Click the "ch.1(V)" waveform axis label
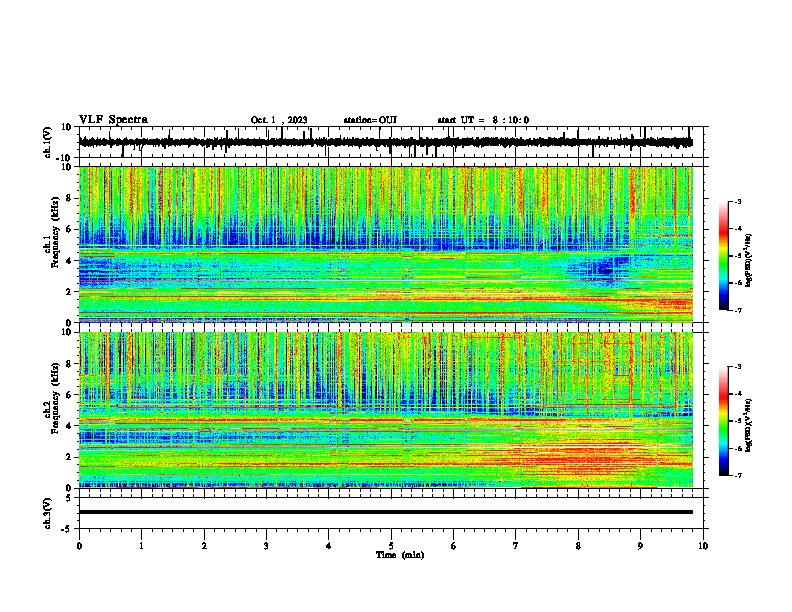The height and width of the screenshot is (612, 792). (x=48, y=142)
